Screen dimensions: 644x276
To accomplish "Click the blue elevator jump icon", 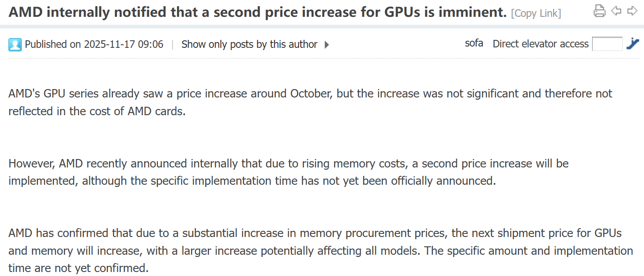I will [x=632, y=44].
